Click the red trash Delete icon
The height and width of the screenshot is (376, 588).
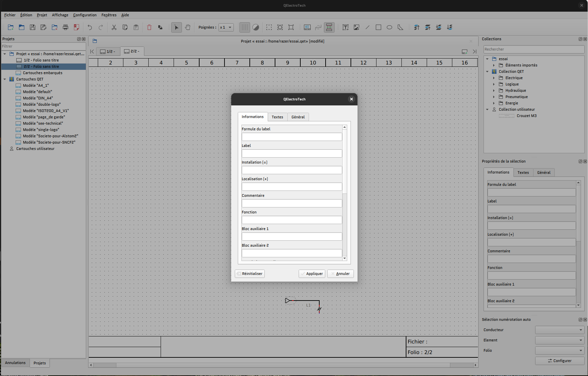coord(149,28)
